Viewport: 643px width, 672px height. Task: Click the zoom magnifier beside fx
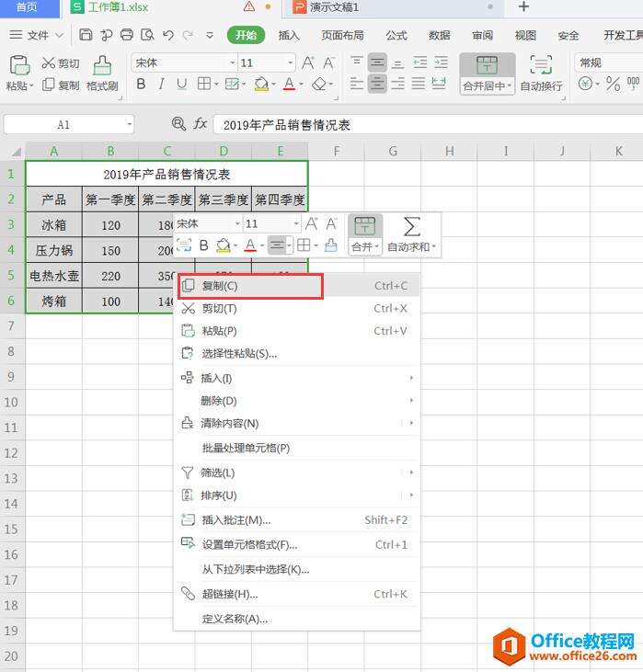[178, 124]
